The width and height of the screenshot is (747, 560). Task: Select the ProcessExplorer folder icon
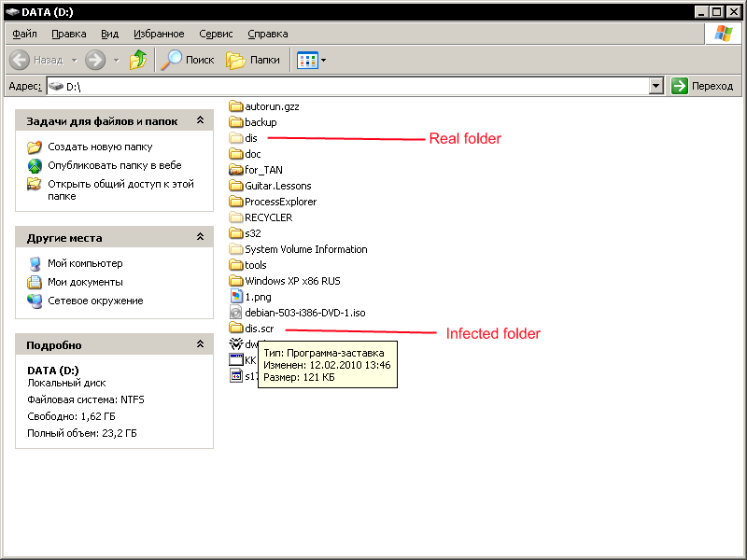click(x=236, y=201)
